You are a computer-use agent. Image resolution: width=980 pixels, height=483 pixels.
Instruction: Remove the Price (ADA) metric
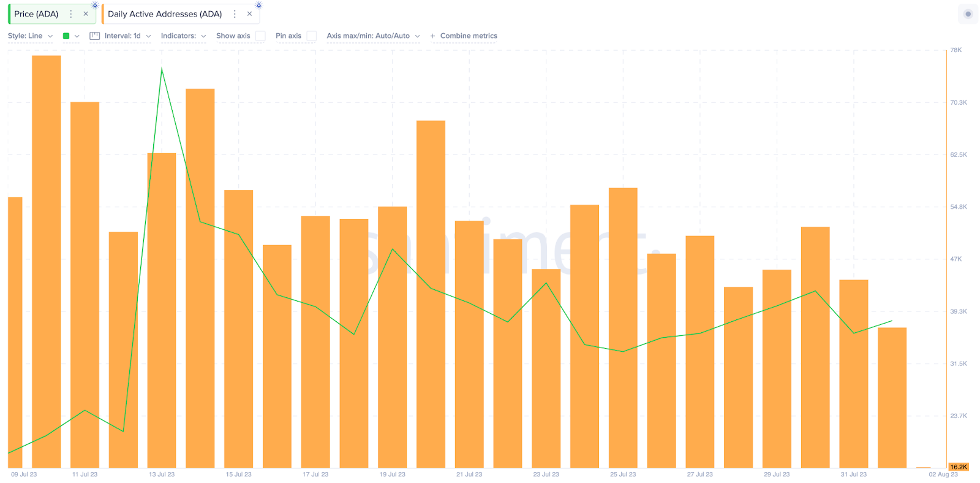point(86,13)
